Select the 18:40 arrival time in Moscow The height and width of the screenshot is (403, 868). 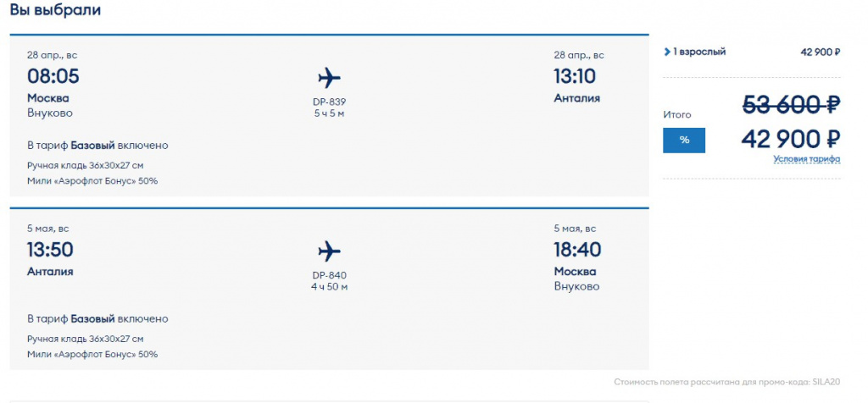577,250
